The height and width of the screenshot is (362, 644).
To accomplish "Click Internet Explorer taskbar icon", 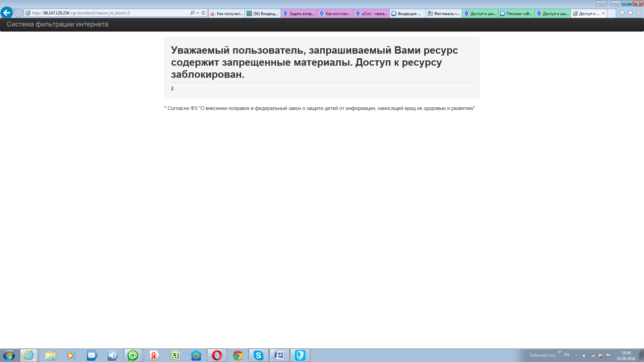I will (x=29, y=355).
